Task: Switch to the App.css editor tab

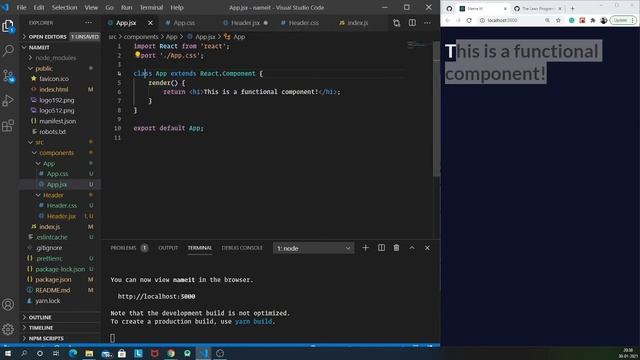Action: point(184,23)
